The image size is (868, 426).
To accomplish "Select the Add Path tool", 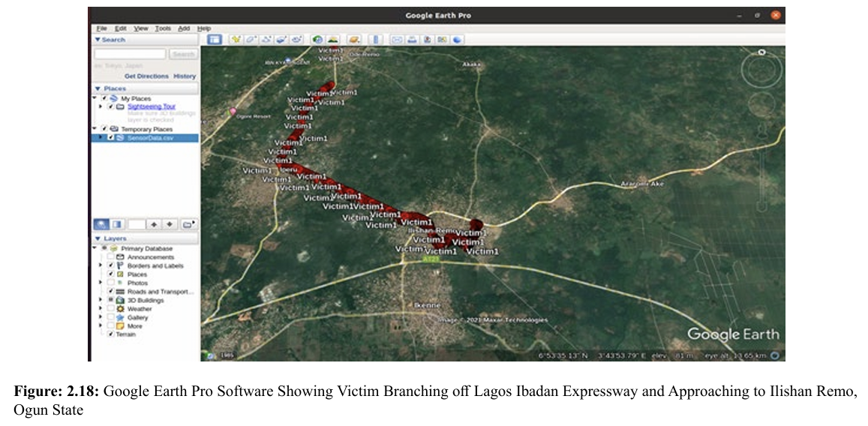I will 266,39.
